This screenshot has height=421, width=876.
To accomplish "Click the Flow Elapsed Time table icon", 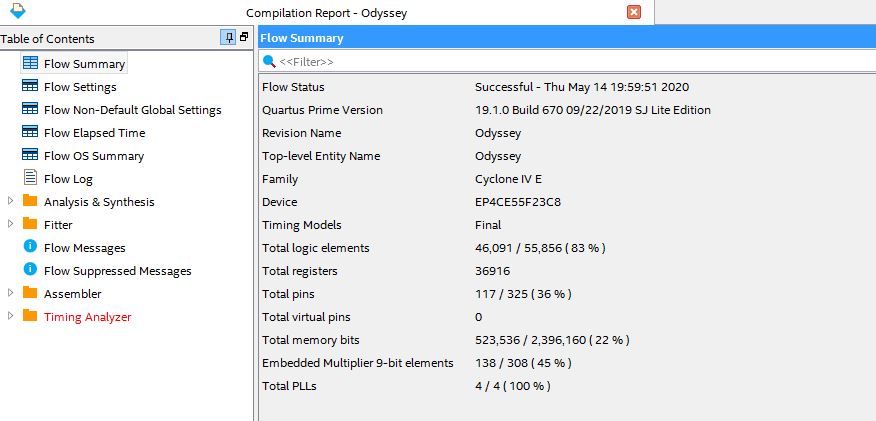I will 30,132.
